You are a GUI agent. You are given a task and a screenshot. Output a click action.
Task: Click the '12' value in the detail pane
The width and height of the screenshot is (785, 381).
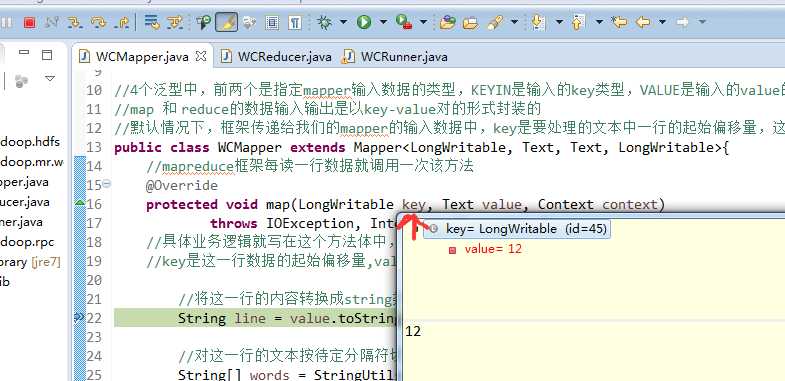point(413,331)
